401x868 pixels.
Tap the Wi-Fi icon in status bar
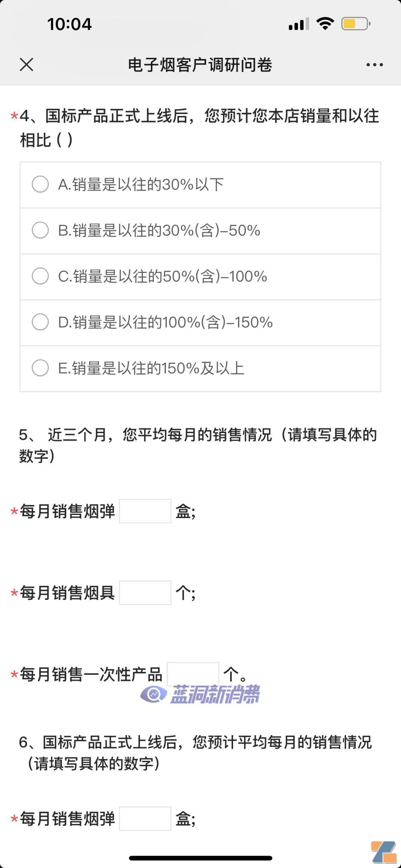(x=324, y=24)
